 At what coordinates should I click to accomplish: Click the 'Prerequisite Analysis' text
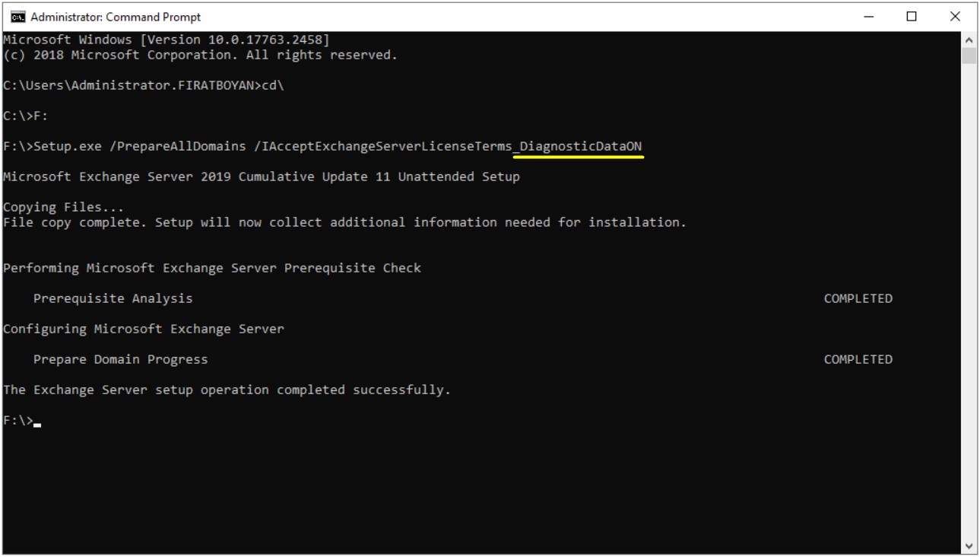click(x=113, y=298)
